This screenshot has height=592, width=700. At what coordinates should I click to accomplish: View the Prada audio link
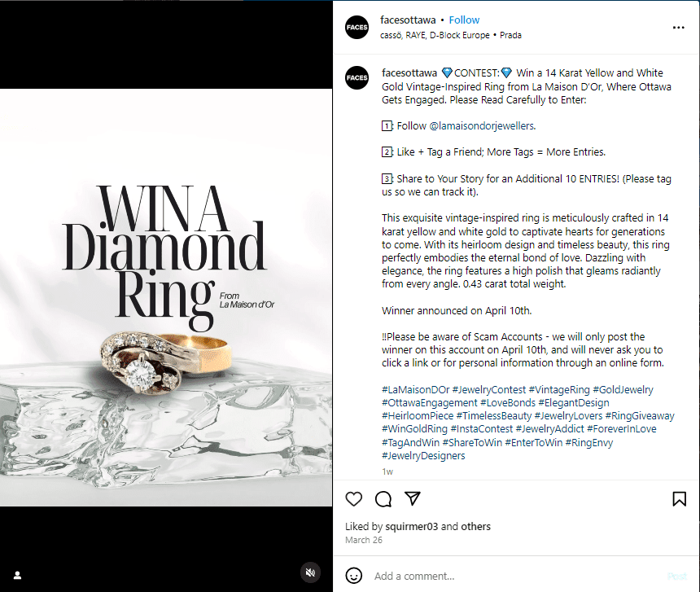510,35
